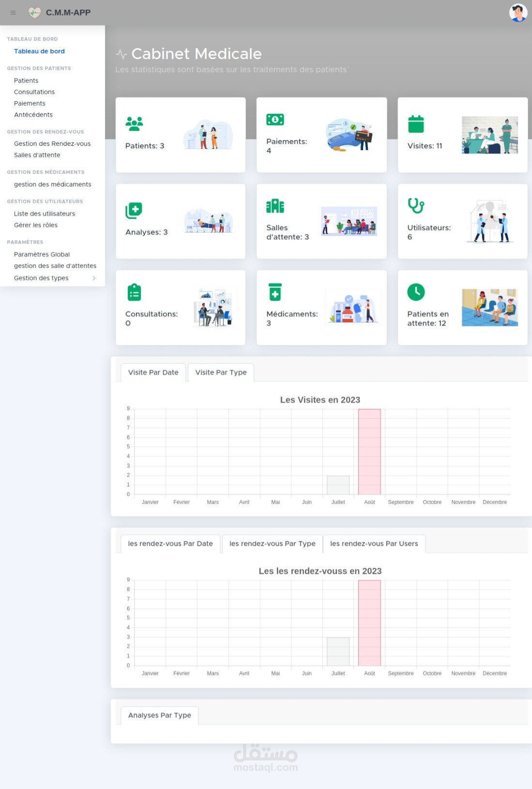The width and height of the screenshot is (532, 789).
Task: Click the Patients group icon
Action: [x=134, y=124]
